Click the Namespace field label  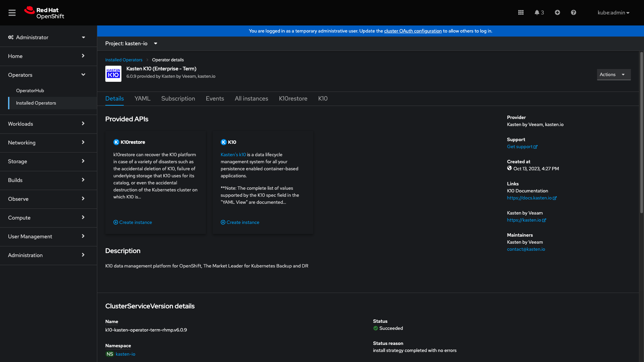[x=118, y=346]
